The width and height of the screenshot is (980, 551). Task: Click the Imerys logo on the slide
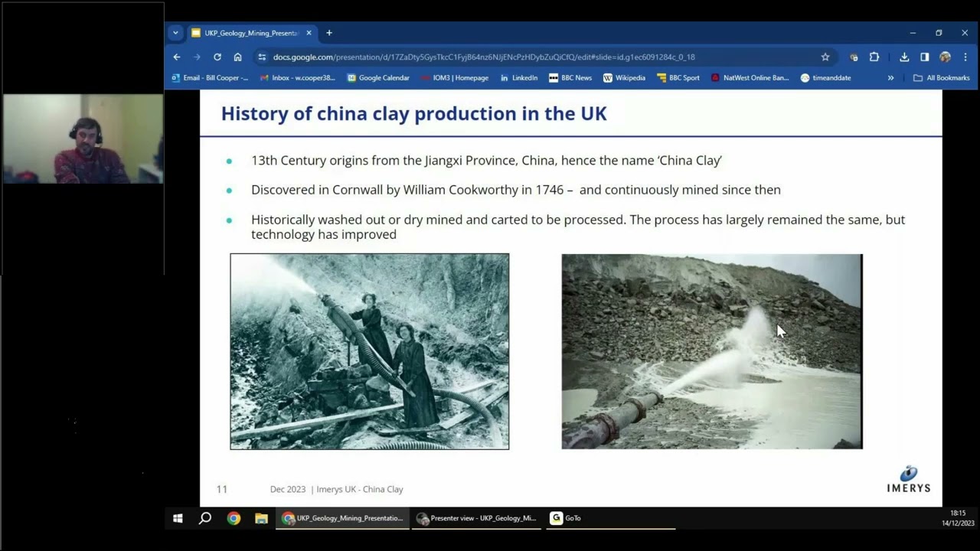coord(909,479)
